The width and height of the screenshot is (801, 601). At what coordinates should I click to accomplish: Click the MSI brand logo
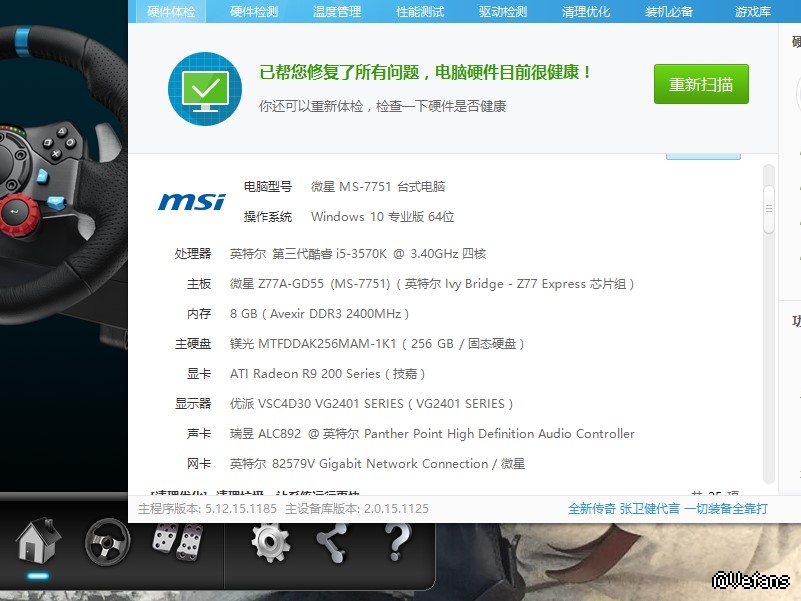click(192, 202)
